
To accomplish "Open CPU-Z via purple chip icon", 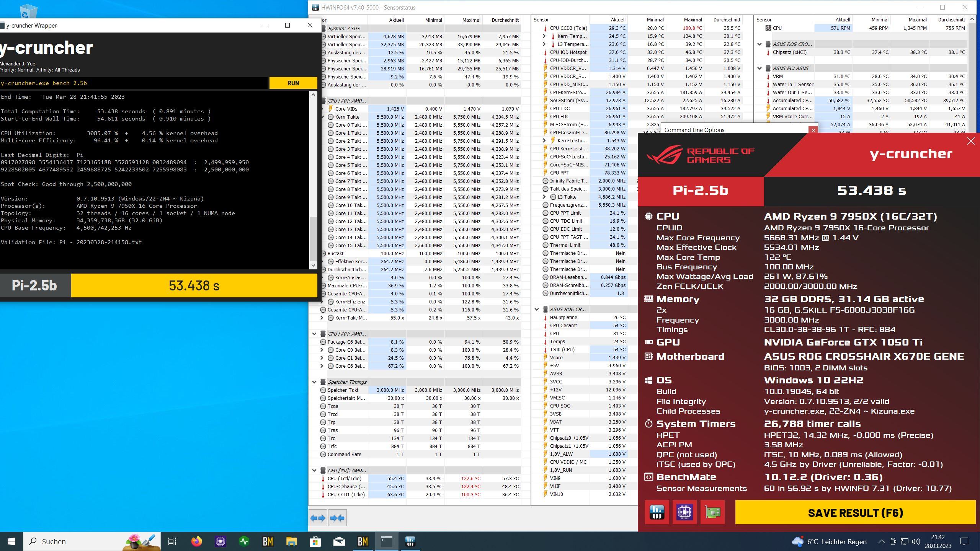I will click(684, 512).
